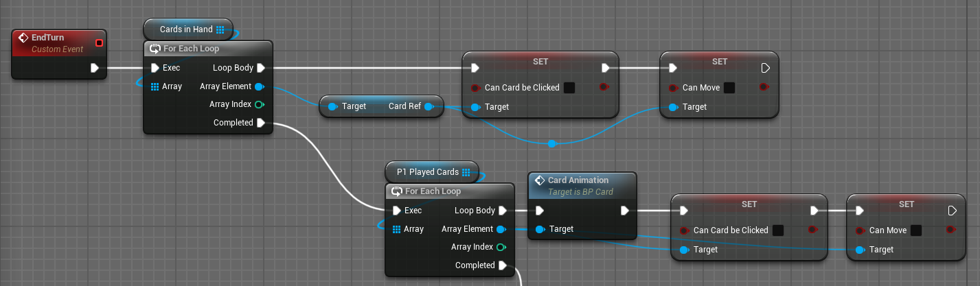Click Loop Body pin on lower For Each Loop
This screenshot has height=286, width=980.
point(503,211)
